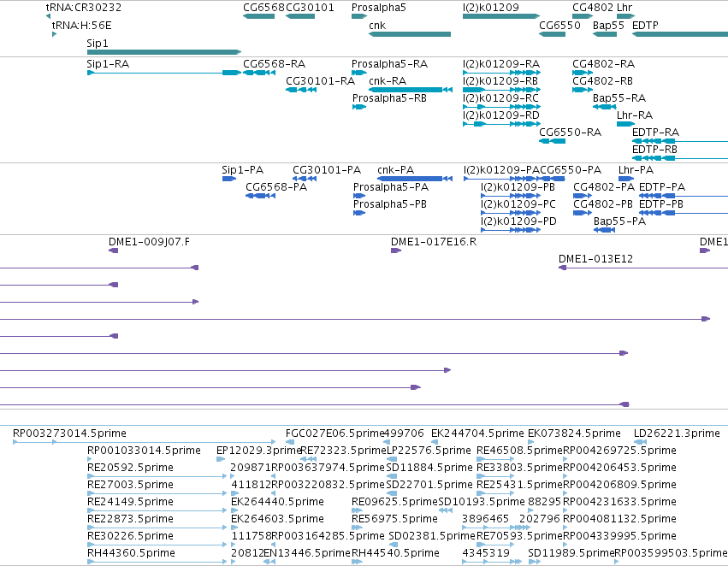Select the Prosalpha5-RA transcript label
This screenshot has width=728, height=566.
[x=389, y=64]
